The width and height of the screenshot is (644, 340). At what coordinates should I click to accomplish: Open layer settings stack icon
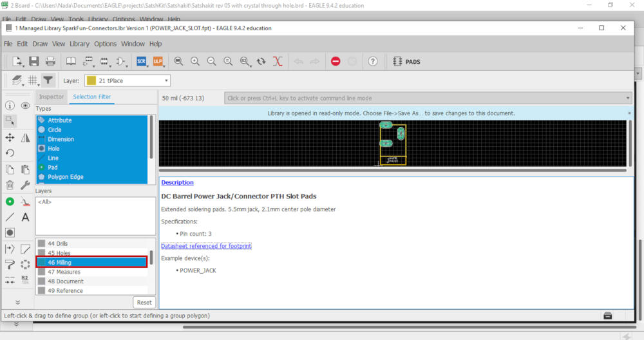coord(17,80)
